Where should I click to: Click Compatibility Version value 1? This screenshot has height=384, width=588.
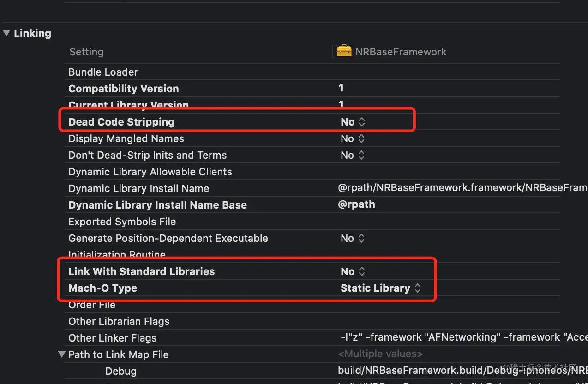point(341,88)
